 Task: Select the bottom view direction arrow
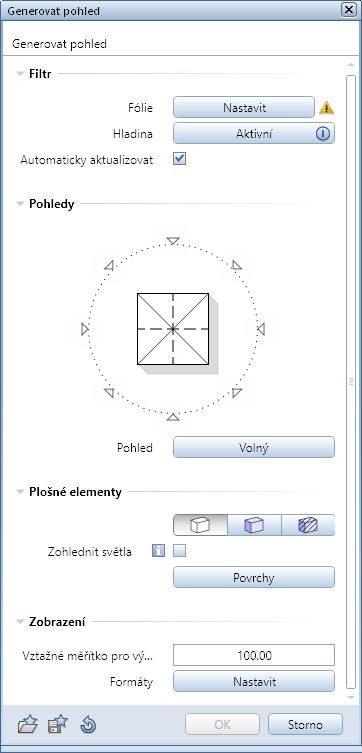click(x=173, y=417)
